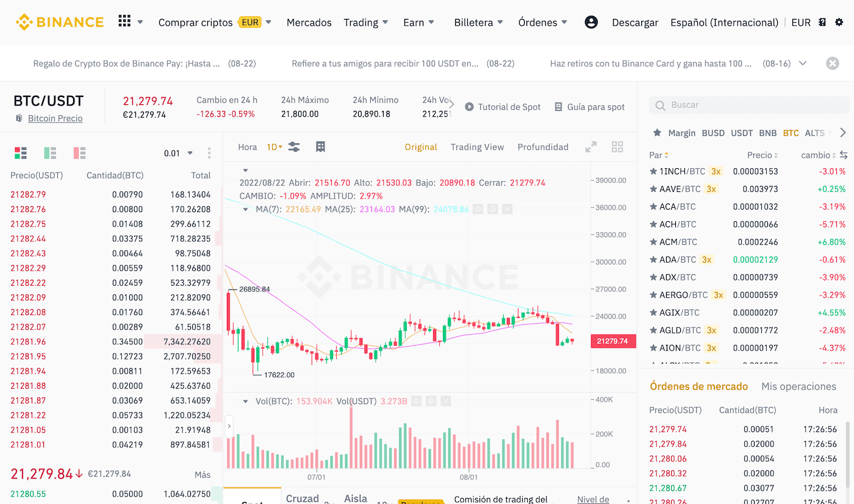This screenshot has width=854, height=504.
Task: Open chart technical indicator settings icon
Action: pyautogui.click(x=294, y=147)
